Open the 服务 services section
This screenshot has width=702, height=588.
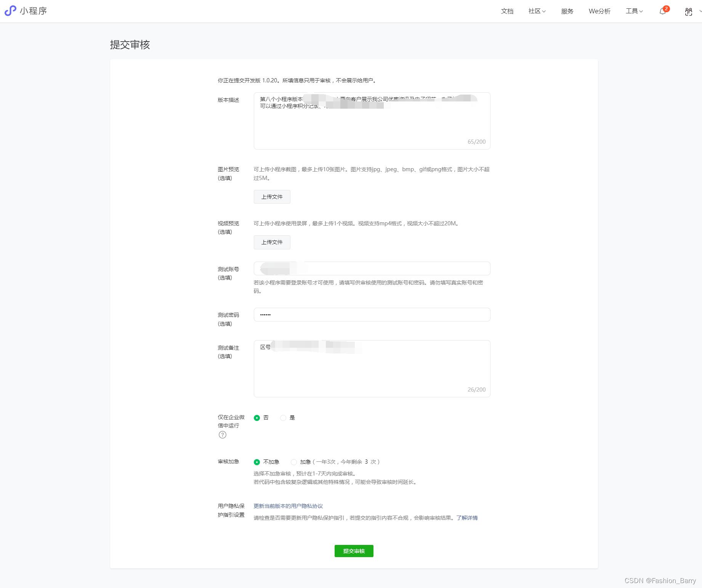(567, 11)
